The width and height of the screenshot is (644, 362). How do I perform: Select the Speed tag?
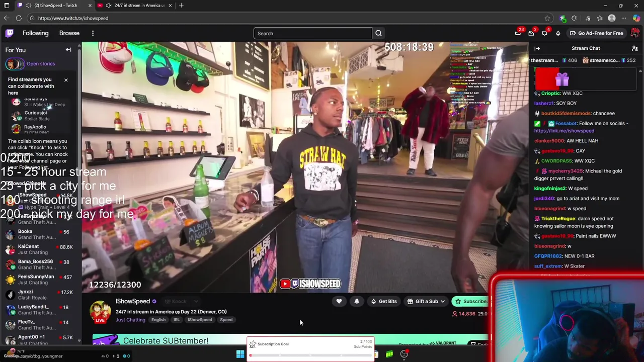click(226, 320)
